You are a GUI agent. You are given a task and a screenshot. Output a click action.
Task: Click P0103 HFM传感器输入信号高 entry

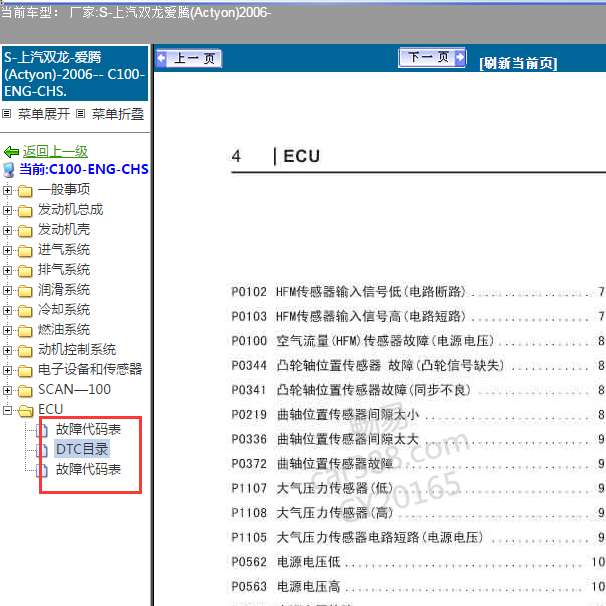(417, 317)
